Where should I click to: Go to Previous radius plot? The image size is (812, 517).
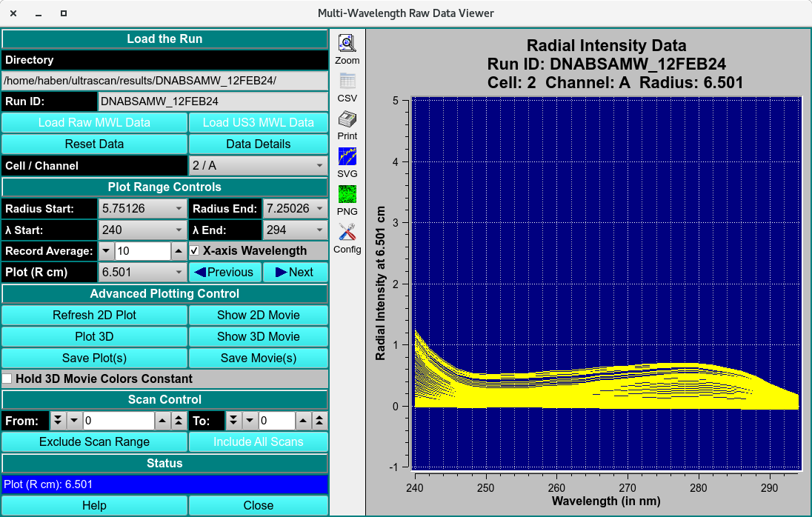coord(225,273)
